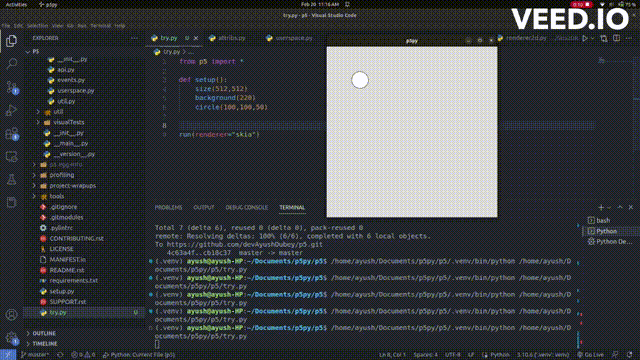Viewport: 640px width, 360px height.
Task: Switch to the renderer2d.py editor tab
Action: coord(526,38)
